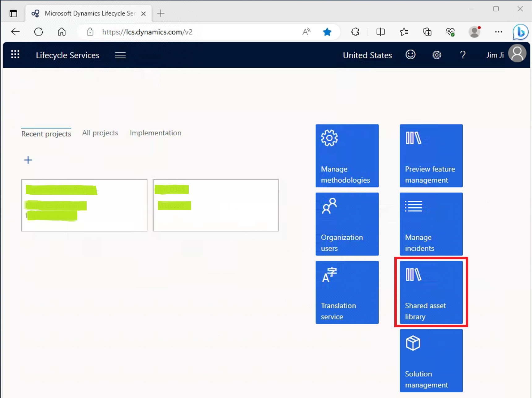Switch to the All projects tab
The width and height of the screenshot is (532, 398).
(x=100, y=133)
